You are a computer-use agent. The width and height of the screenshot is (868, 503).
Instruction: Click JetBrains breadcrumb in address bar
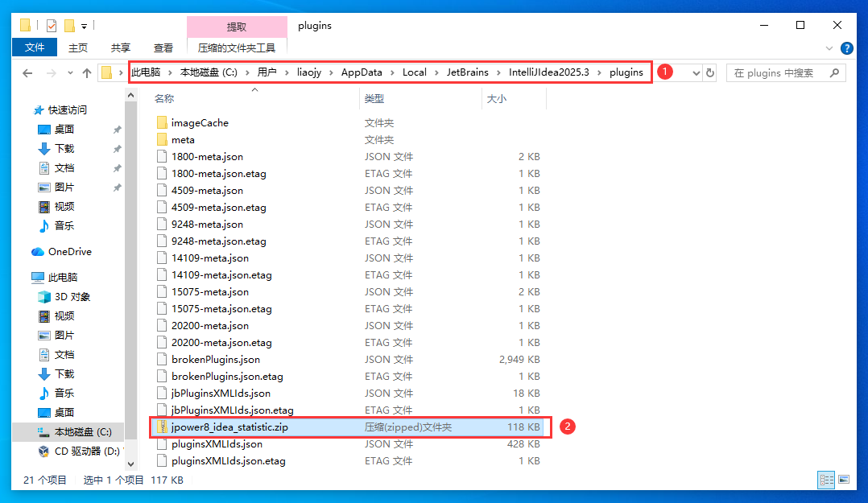point(468,72)
